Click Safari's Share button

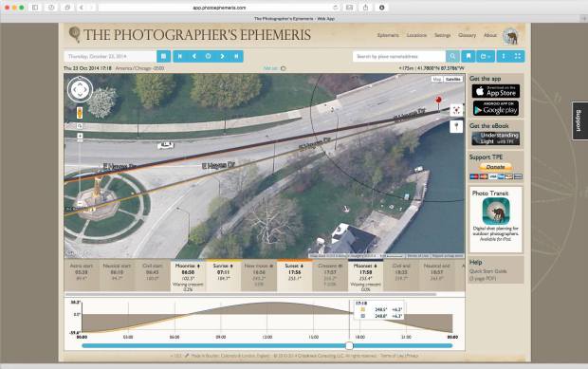tap(365, 8)
